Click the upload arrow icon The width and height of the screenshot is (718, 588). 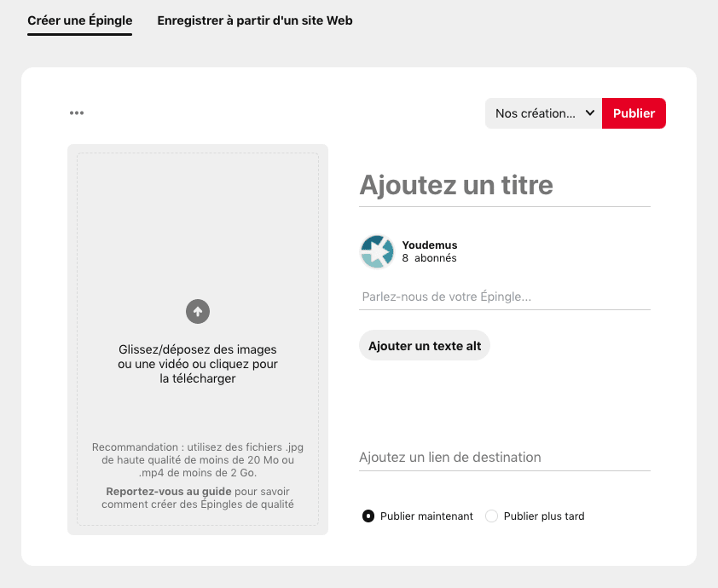198,311
